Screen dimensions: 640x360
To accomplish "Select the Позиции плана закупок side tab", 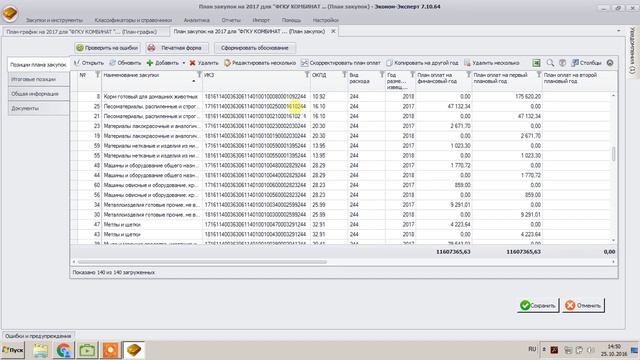I will pyautogui.click(x=38, y=64).
